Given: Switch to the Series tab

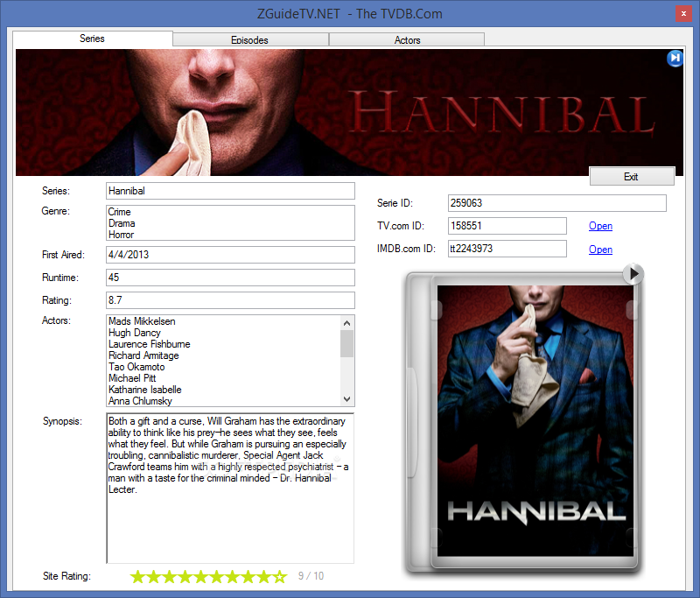Looking at the screenshot, I should pyautogui.click(x=93, y=39).
